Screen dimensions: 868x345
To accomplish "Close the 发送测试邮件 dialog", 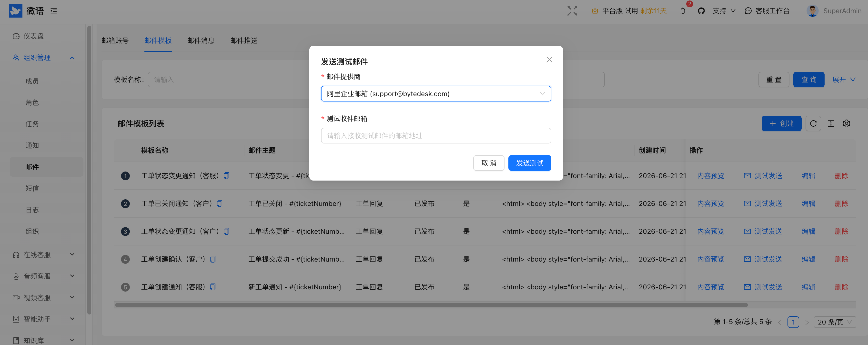I will point(549,60).
